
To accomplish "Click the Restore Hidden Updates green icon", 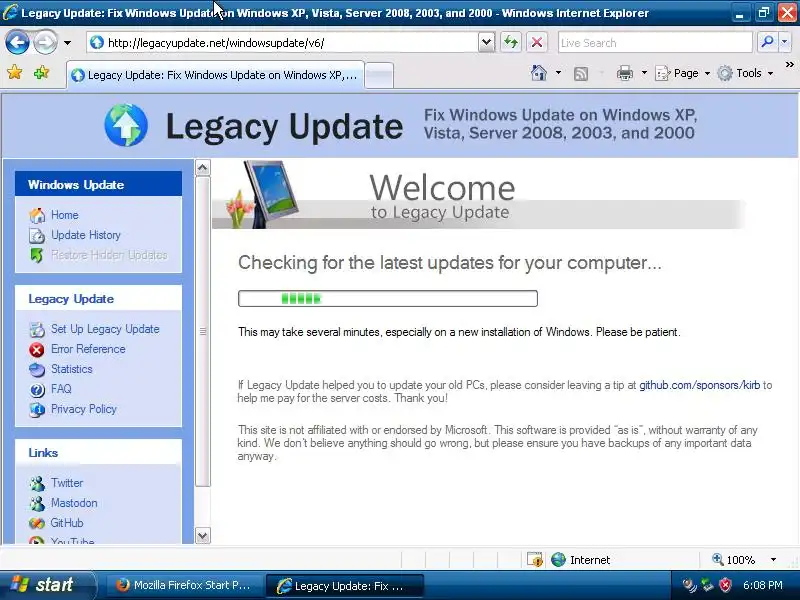I will click(x=37, y=255).
